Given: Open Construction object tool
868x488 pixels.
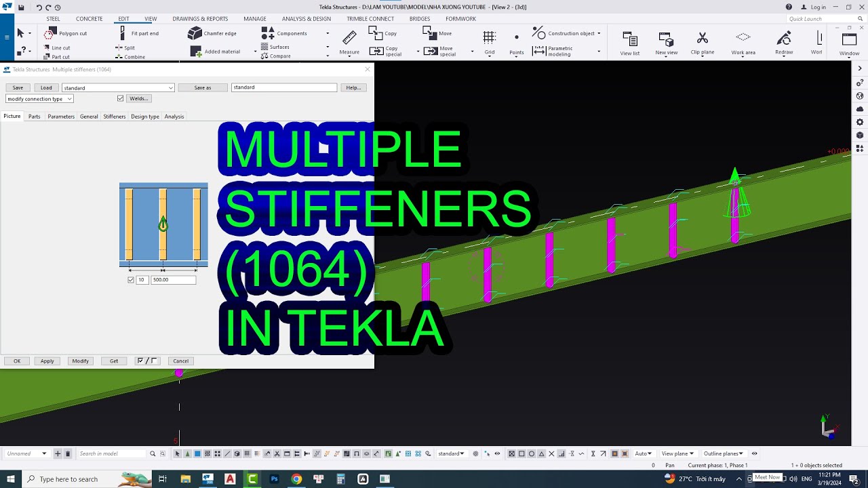Looking at the screenshot, I should tap(564, 33).
